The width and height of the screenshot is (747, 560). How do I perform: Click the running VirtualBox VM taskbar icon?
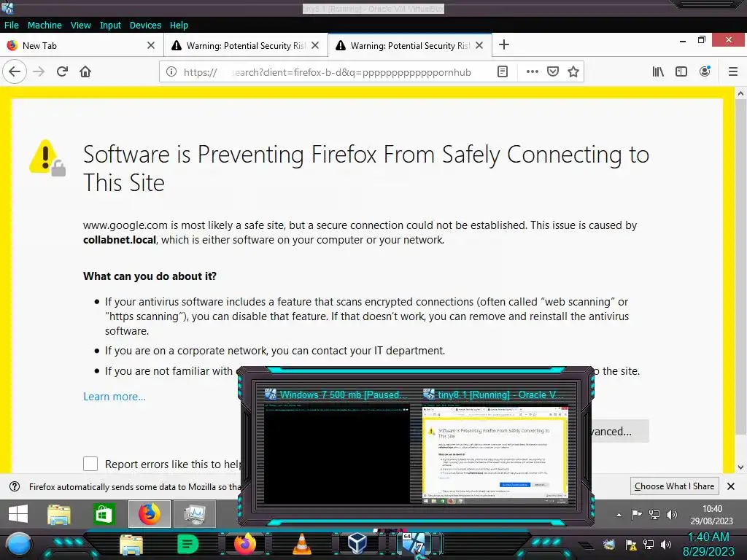(x=414, y=543)
